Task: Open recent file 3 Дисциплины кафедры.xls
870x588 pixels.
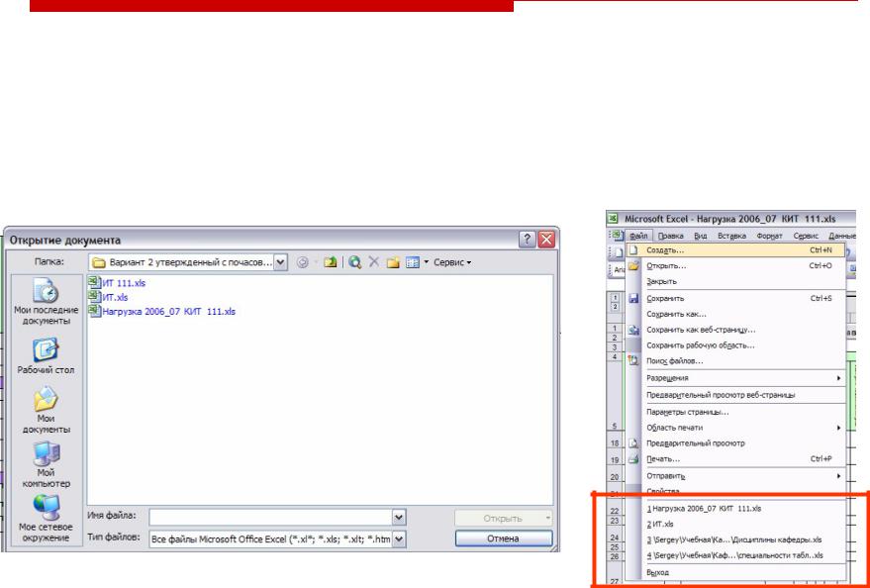Action: pyautogui.click(x=735, y=539)
